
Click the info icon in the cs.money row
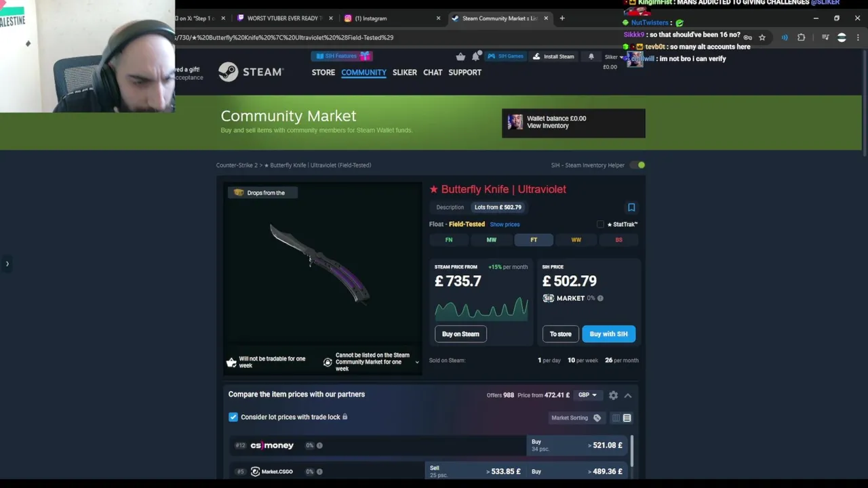point(319,445)
